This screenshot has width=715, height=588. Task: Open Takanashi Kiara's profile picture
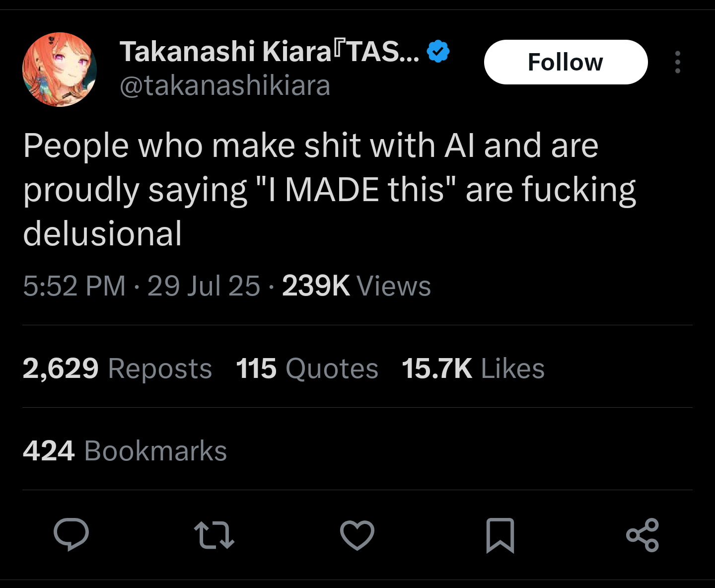[x=60, y=70]
